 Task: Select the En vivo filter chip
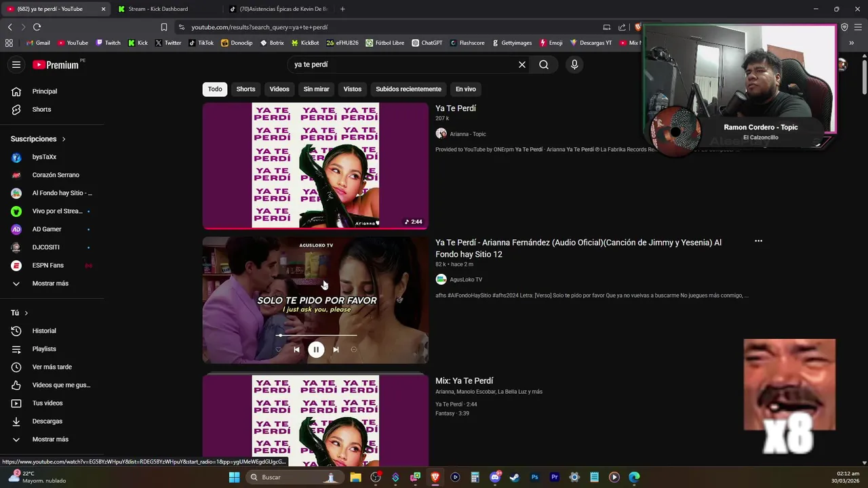click(x=466, y=89)
